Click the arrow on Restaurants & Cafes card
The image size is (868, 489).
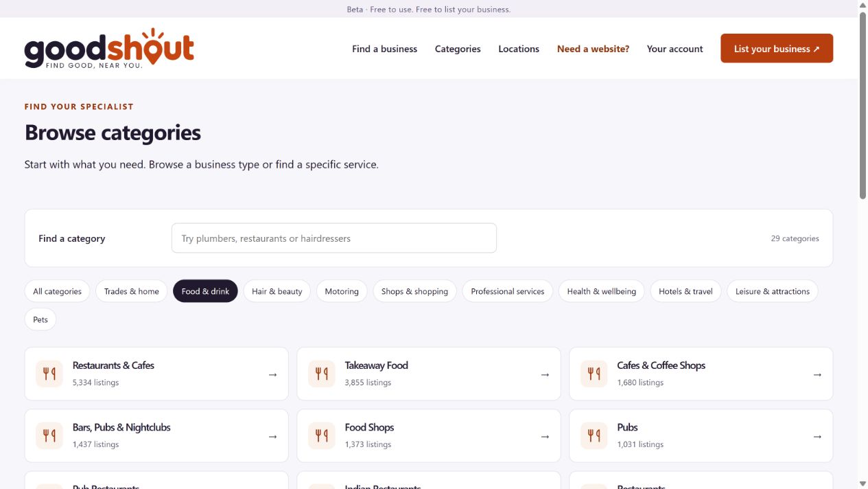coord(272,374)
